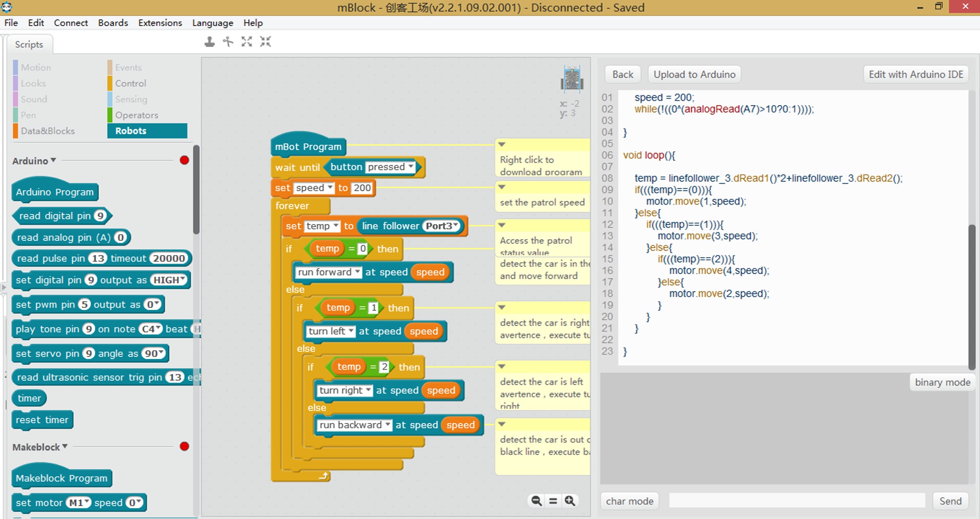Screen dimensions: 980x519
Task: Open the File menu
Action: [x=11, y=23]
